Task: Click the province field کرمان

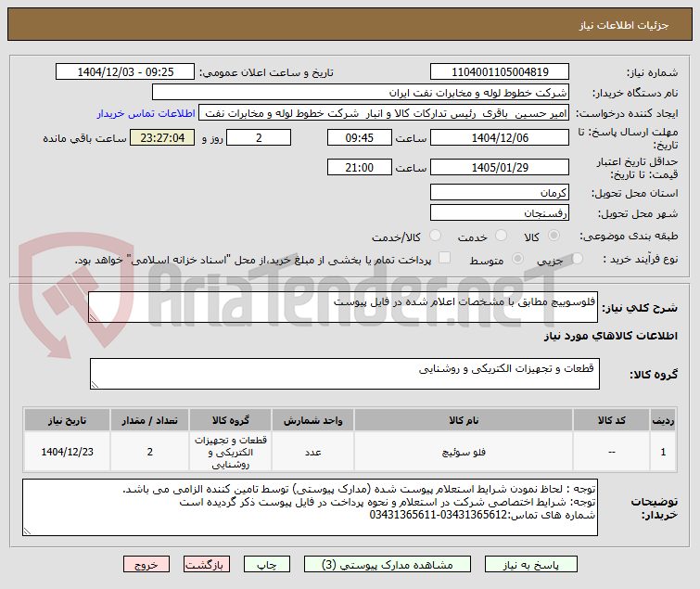Action: point(500,192)
